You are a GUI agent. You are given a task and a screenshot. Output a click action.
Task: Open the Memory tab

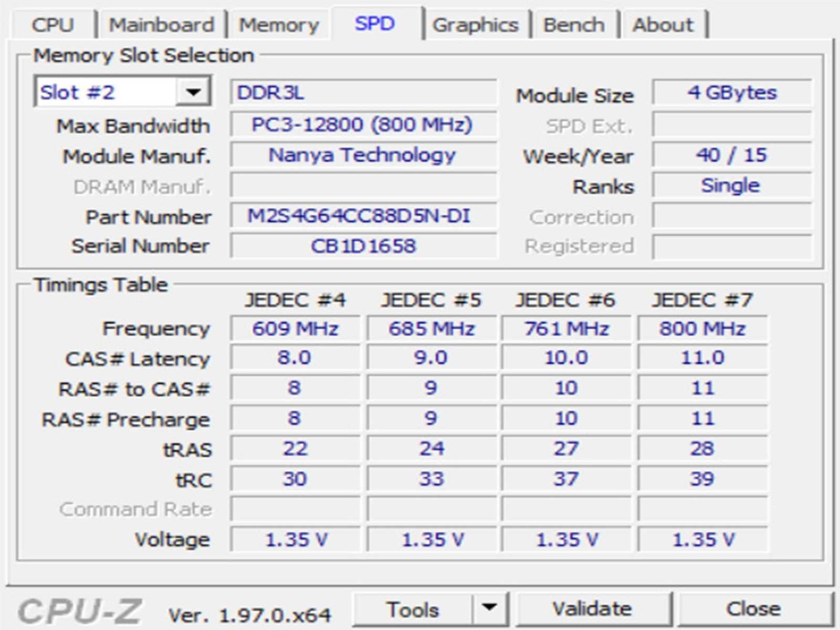click(279, 25)
